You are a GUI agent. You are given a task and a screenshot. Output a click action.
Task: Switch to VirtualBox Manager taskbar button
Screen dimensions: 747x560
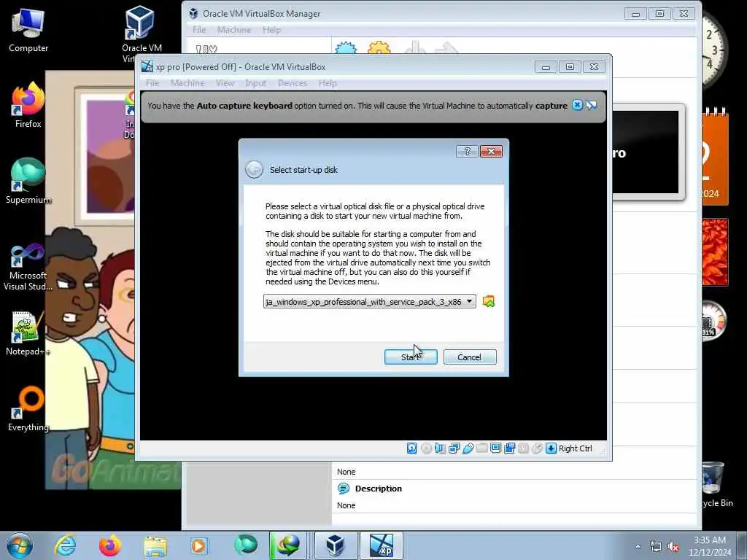(x=336, y=545)
